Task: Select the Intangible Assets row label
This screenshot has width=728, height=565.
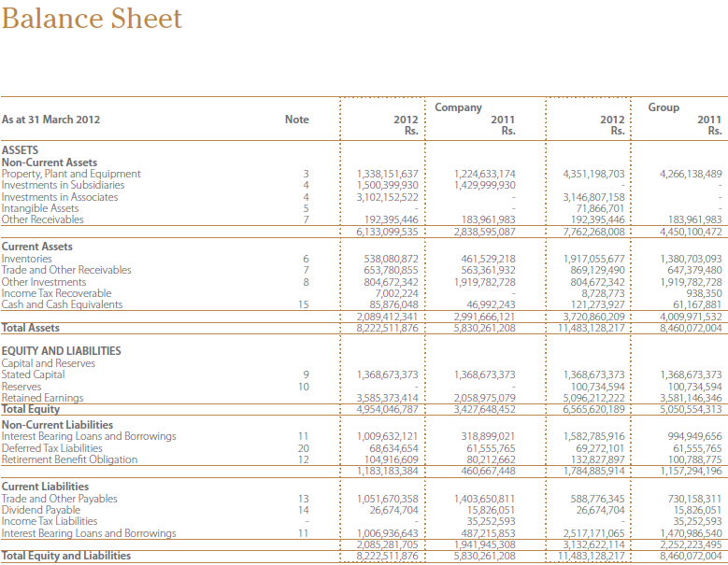Action: (x=40, y=208)
